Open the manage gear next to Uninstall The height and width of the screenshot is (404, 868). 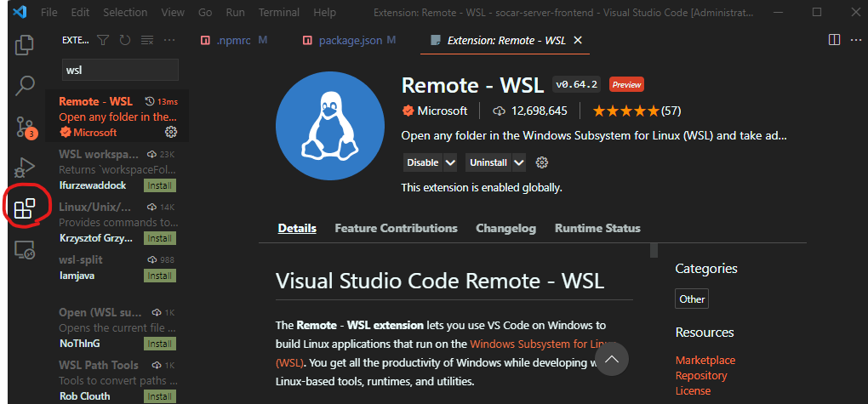[542, 162]
